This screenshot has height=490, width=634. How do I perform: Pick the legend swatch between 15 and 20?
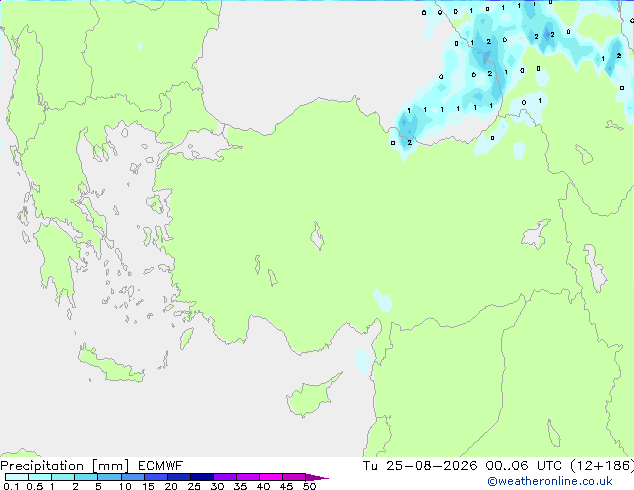[155, 477]
